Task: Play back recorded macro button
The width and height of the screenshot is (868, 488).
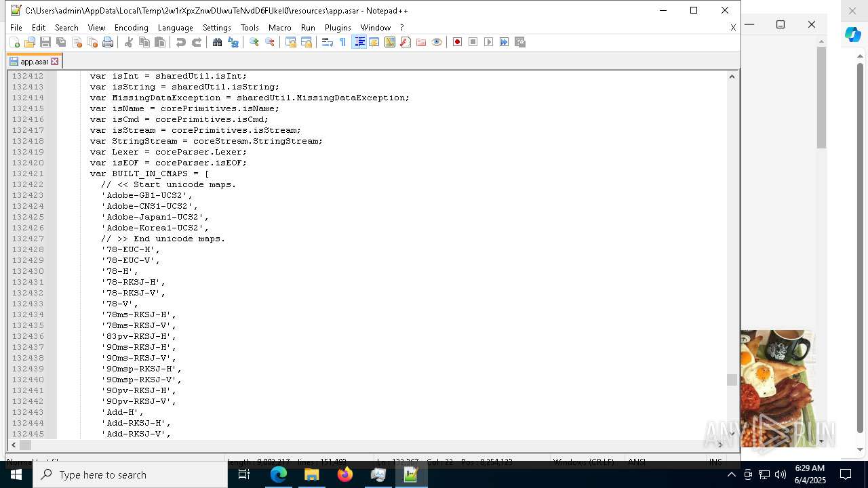Action: 489,42
